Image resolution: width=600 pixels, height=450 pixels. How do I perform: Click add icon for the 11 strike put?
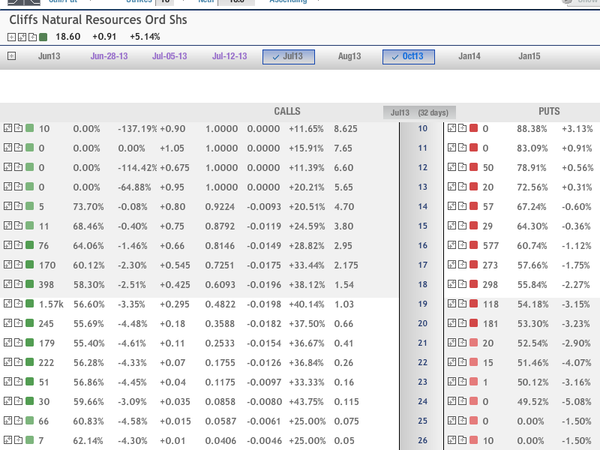(462, 148)
